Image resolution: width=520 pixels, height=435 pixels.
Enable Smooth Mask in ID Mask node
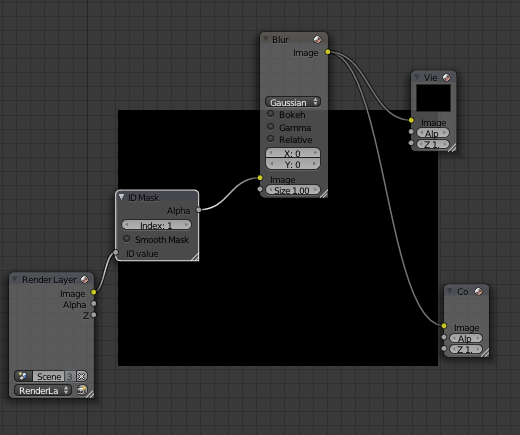pos(126,239)
